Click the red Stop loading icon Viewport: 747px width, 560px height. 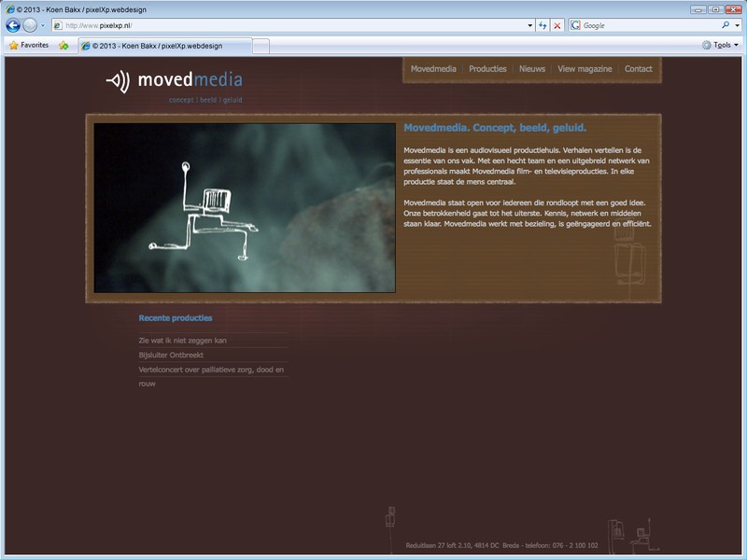pos(557,25)
